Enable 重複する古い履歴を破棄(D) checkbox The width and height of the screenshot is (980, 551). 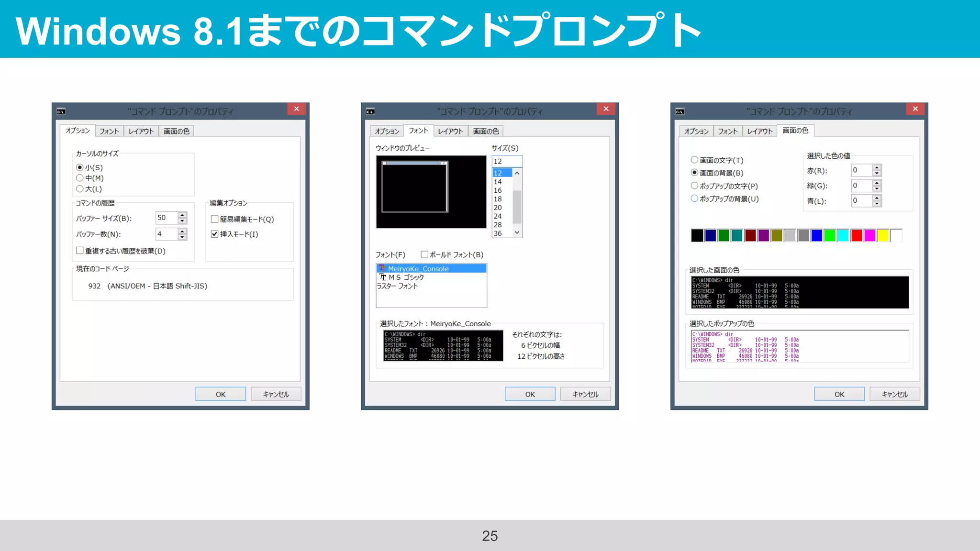(x=80, y=251)
